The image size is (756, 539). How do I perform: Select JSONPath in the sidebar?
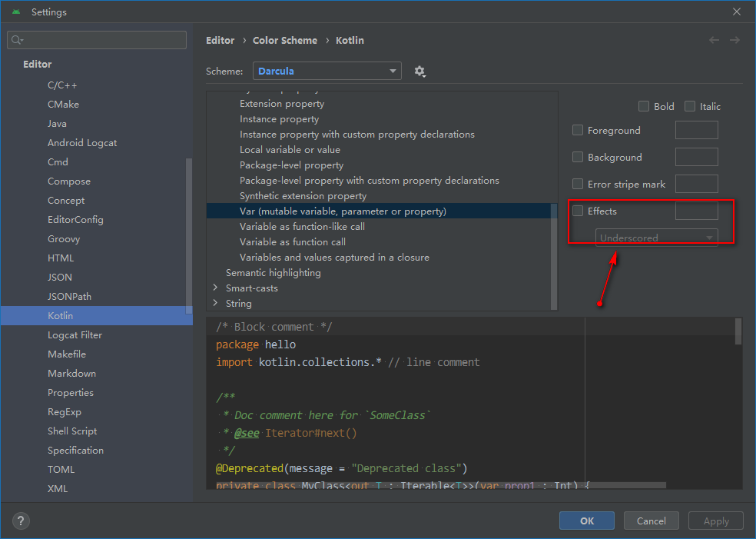[69, 297]
